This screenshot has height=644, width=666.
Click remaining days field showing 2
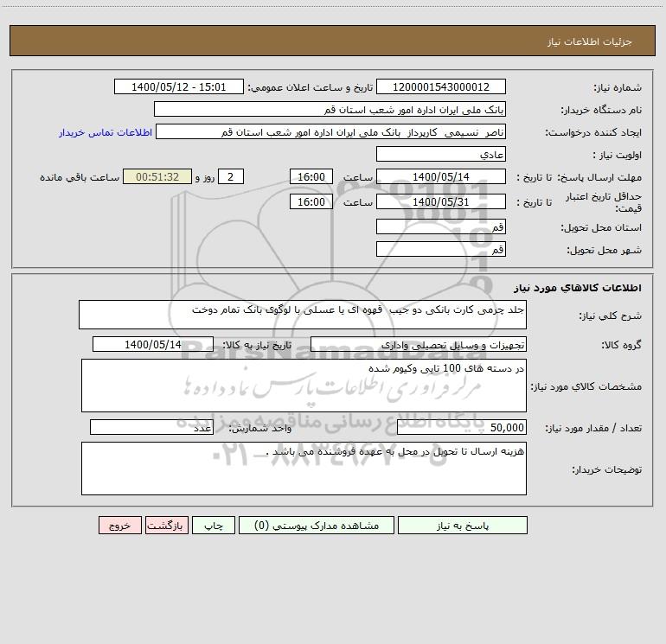(231, 176)
